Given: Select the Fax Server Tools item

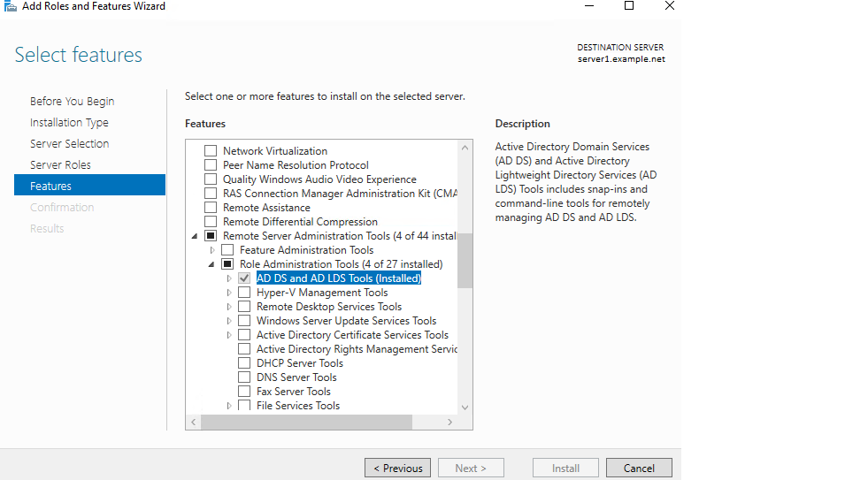Looking at the screenshot, I should [x=293, y=392].
